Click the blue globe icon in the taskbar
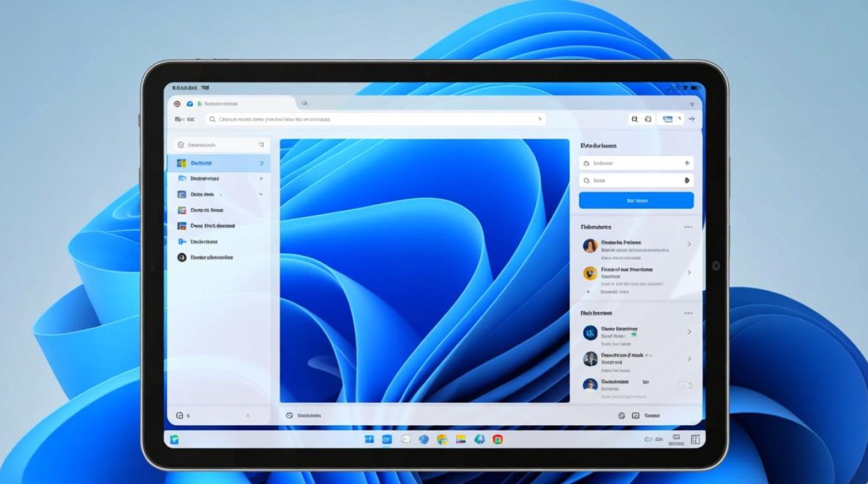868x484 pixels. click(x=424, y=439)
